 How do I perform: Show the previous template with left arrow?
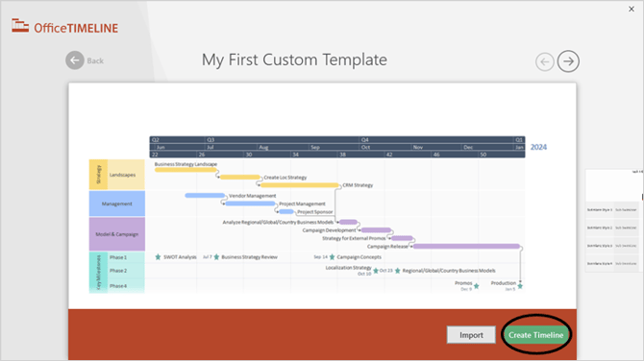(x=545, y=62)
